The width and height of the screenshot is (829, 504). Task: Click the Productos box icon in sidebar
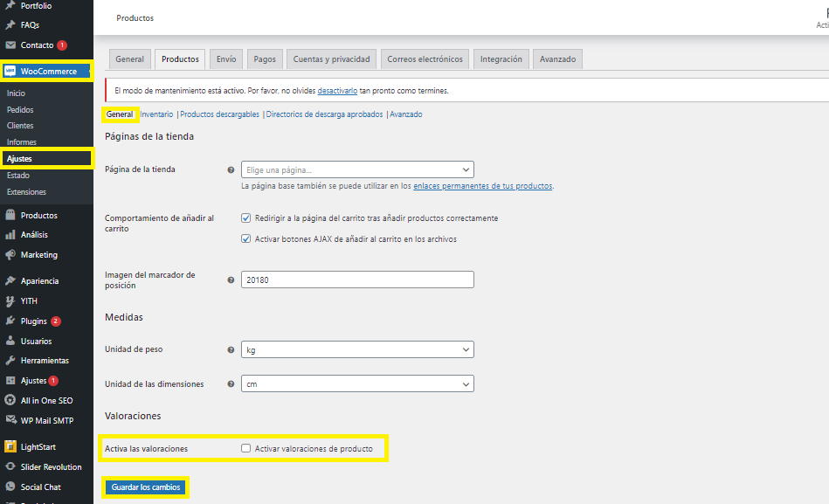coord(10,215)
